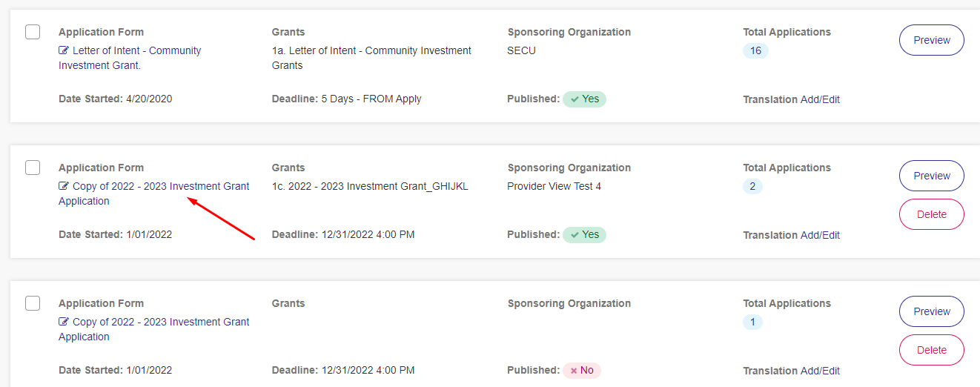
Task: Delete the Provider View Test 4 form
Action: pyautogui.click(x=932, y=214)
